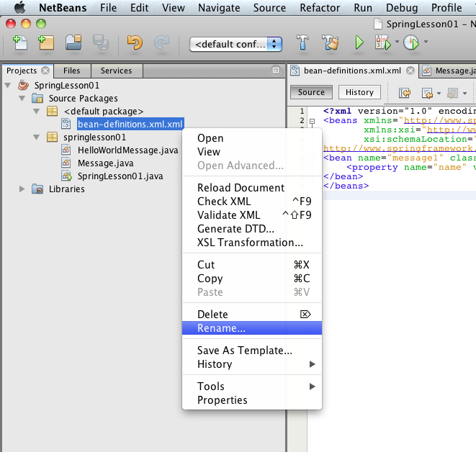Image resolution: width=476 pixels, height=452 pixels.
Task: Open the Debug Project dropdown arrow
Action: coord(397,42)
